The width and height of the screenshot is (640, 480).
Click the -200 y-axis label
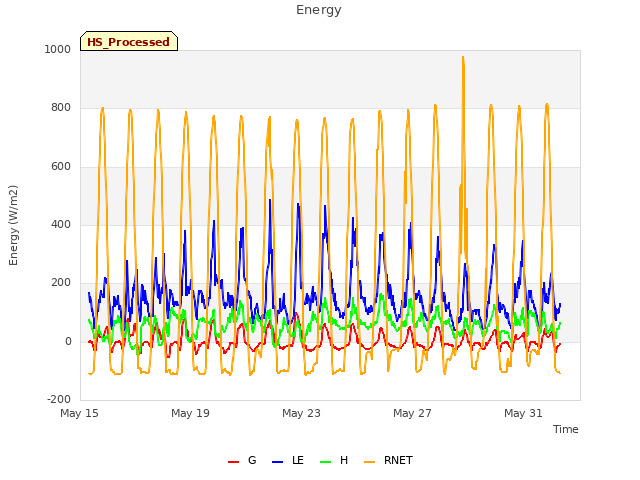coord(59,399)
